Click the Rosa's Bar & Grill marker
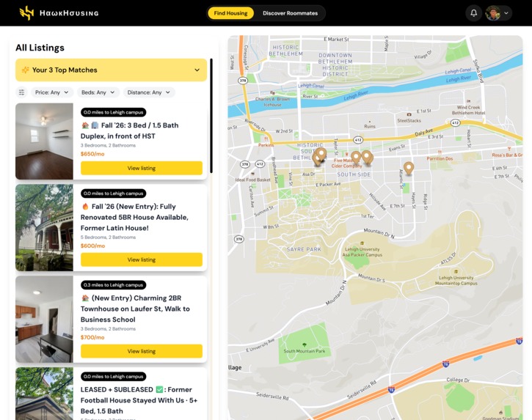 point(509,149)
